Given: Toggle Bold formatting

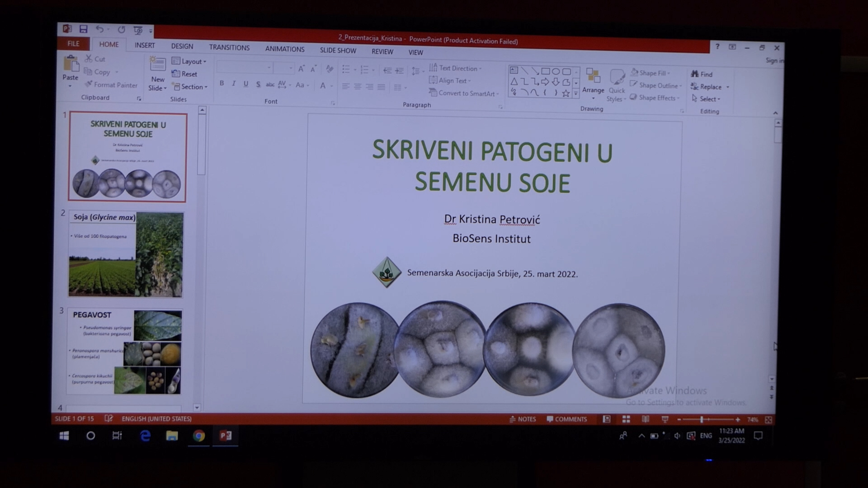Looking at the screenshot, I should pos(222,83).
